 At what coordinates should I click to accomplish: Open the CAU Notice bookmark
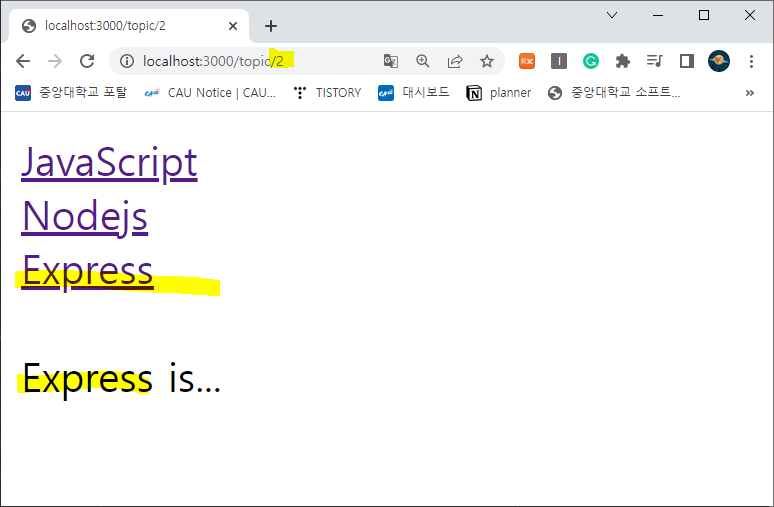pos(210,93)
